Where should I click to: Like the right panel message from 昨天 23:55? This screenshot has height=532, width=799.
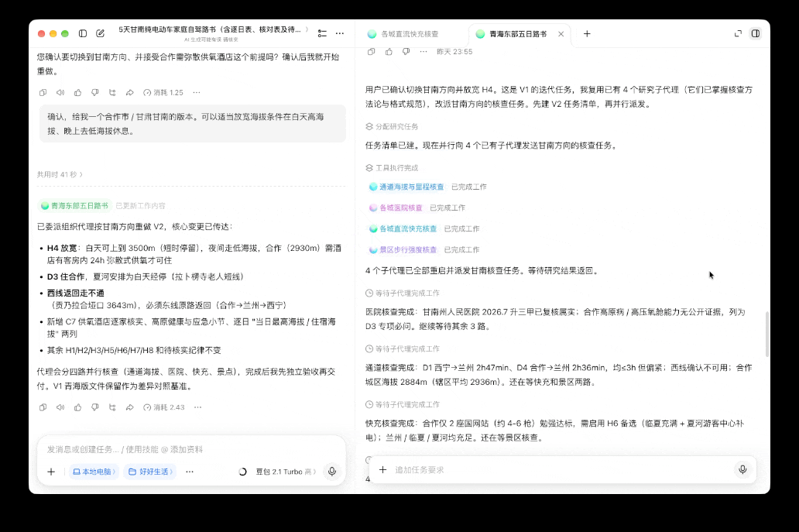point(389,51)
